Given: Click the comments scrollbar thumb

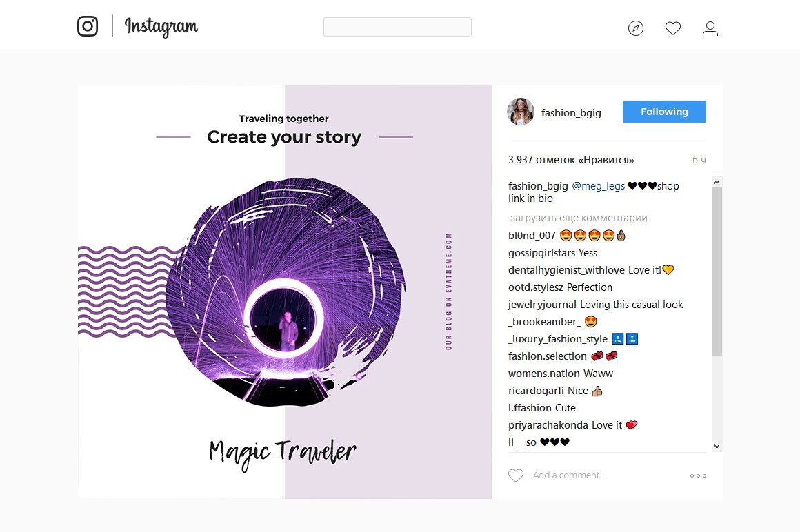Looking at the screenshot, I should (717, 272).
